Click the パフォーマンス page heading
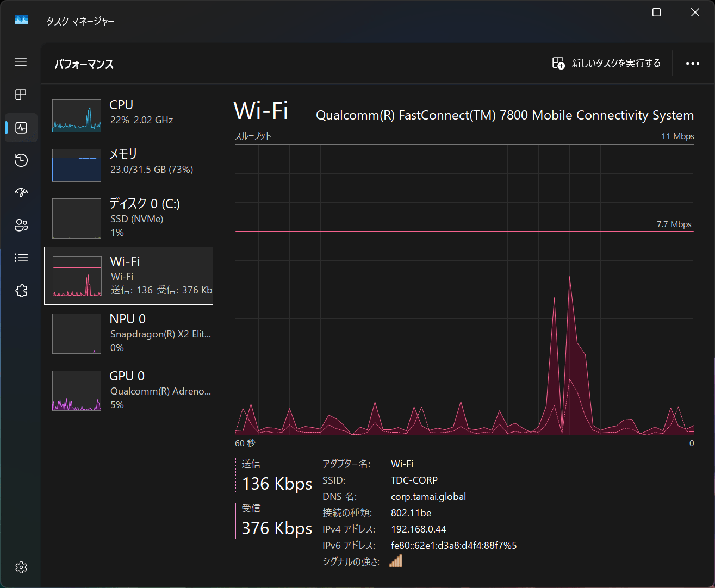 (x=84, y=64)
